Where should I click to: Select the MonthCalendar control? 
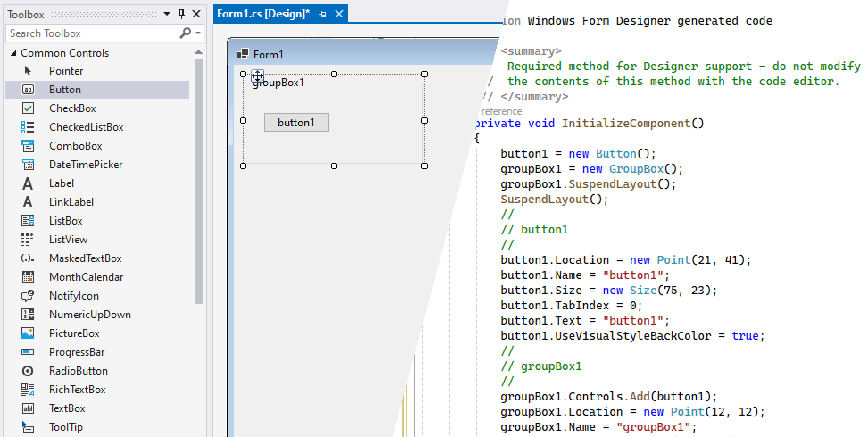tap(86, 277)
